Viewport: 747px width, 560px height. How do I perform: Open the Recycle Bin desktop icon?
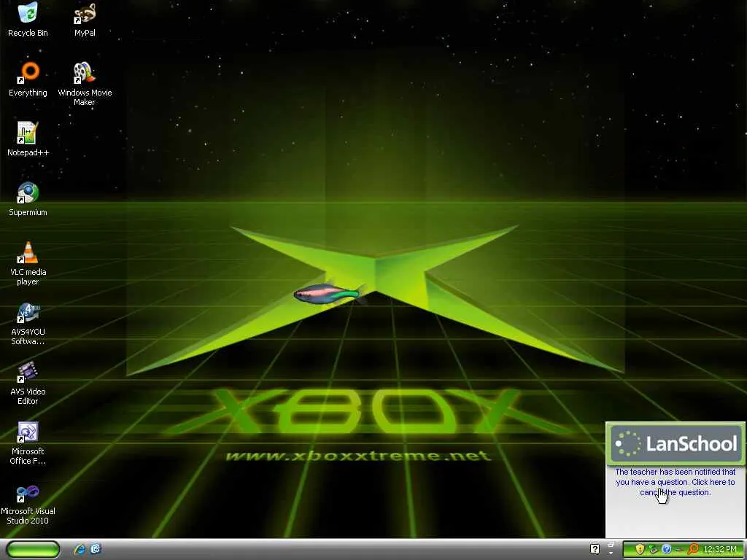coord(28,19)
